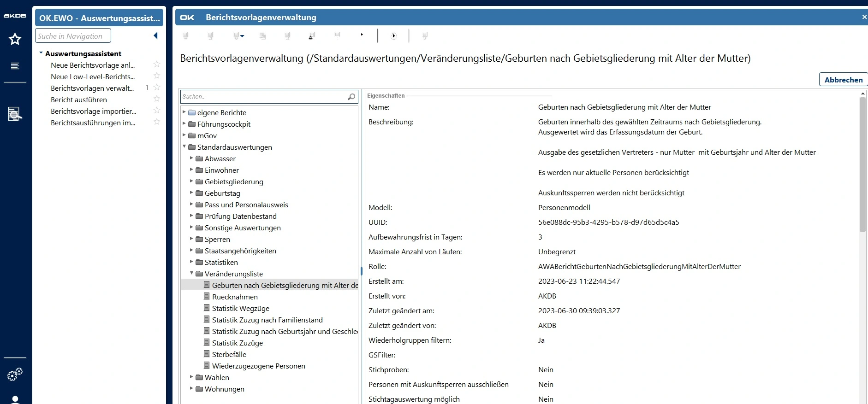Select 'Berichtsausführungen im...' navigation item

93,123
